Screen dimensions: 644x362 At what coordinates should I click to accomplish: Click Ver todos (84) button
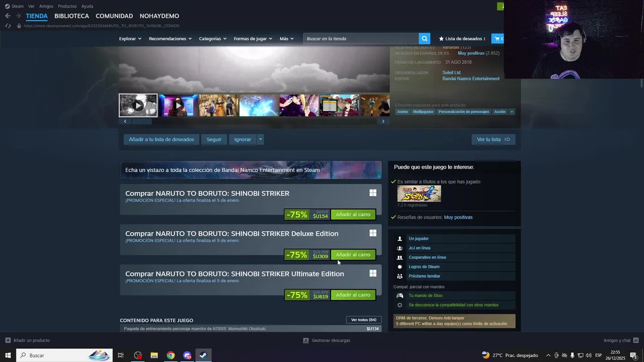click(364, 320)
